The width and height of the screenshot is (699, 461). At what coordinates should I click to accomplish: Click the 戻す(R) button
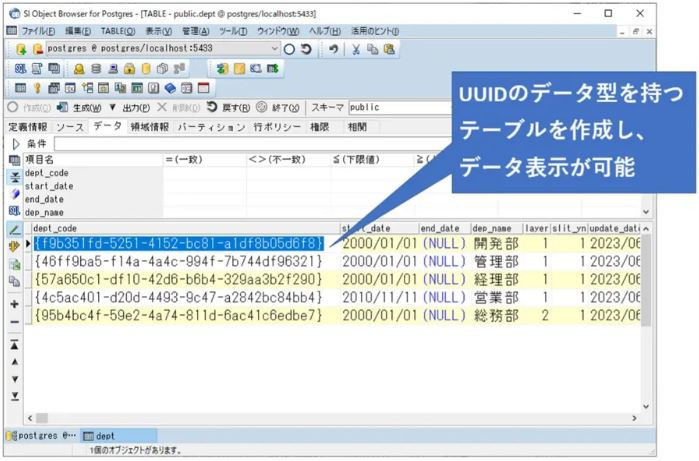(x=228, y=107)
